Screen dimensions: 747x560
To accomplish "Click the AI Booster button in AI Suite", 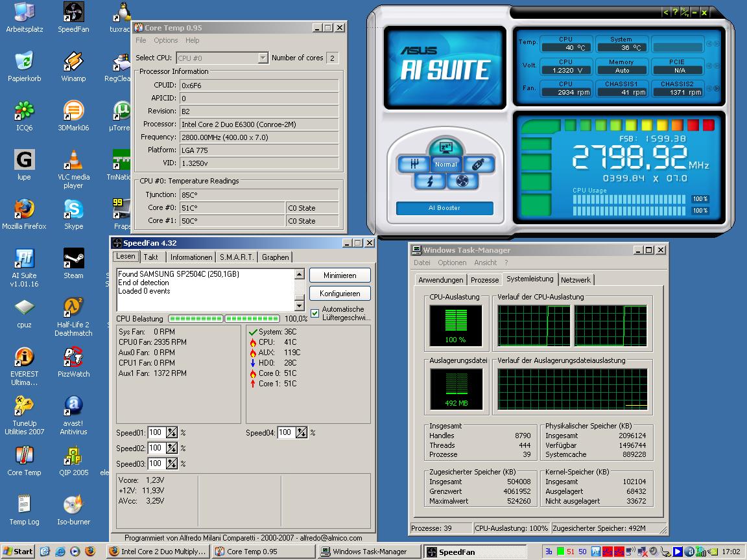I will (x=444, y=208).
